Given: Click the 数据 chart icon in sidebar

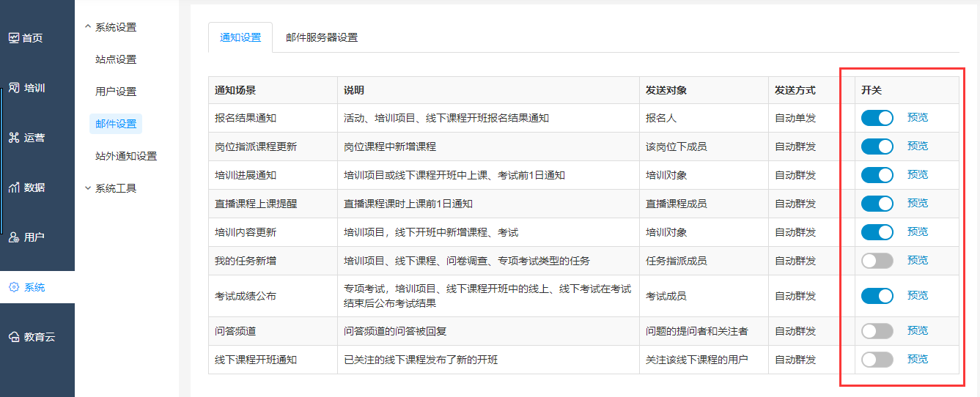Looking at the screenshot, I should click(x=14, y=188).
